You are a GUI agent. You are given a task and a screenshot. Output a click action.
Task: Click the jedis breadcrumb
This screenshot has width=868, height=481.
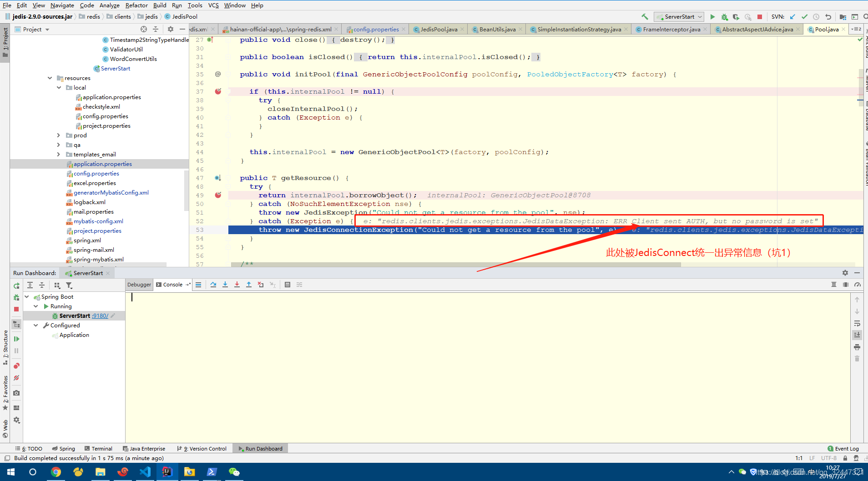(x=148, y=17)
